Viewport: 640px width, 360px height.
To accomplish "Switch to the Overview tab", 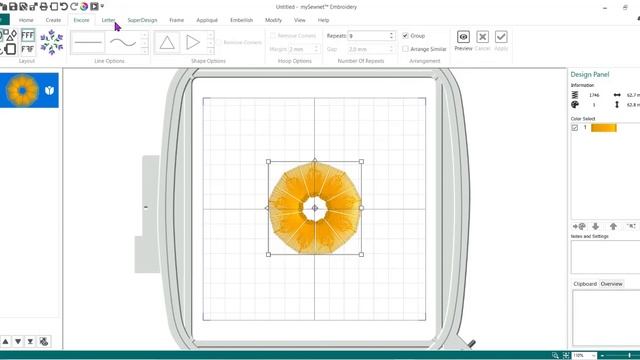I will pyautogui.click(x=611, y=284).
